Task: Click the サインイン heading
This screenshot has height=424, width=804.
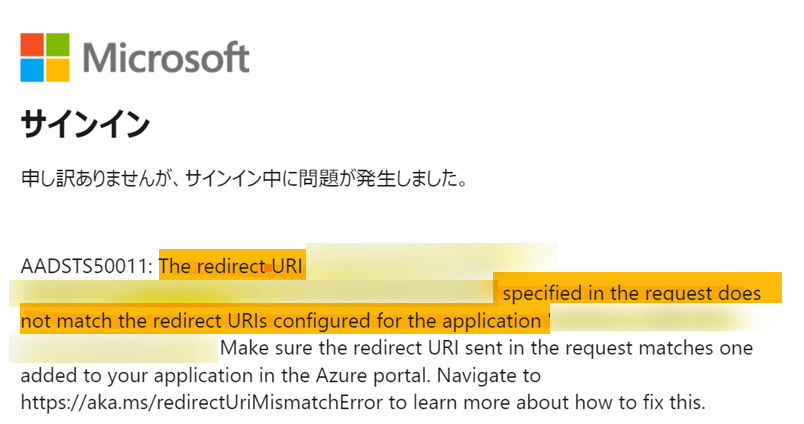Action: (85, 125)
